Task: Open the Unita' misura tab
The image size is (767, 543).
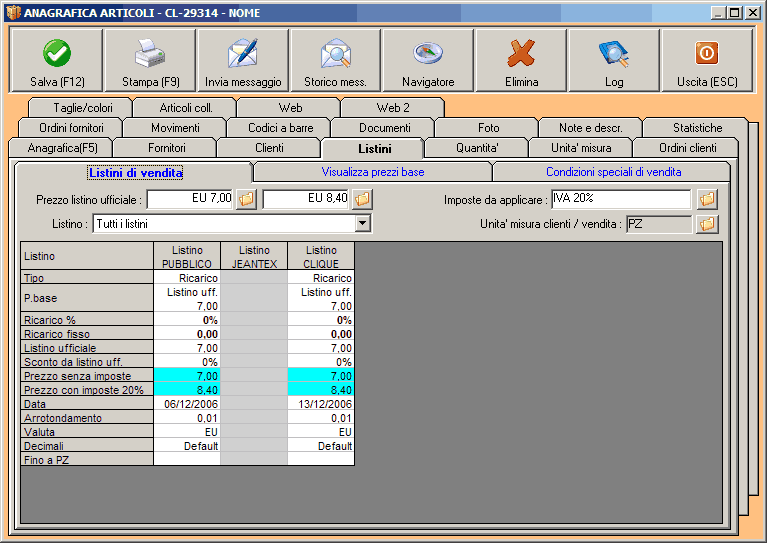Action: 581,148
